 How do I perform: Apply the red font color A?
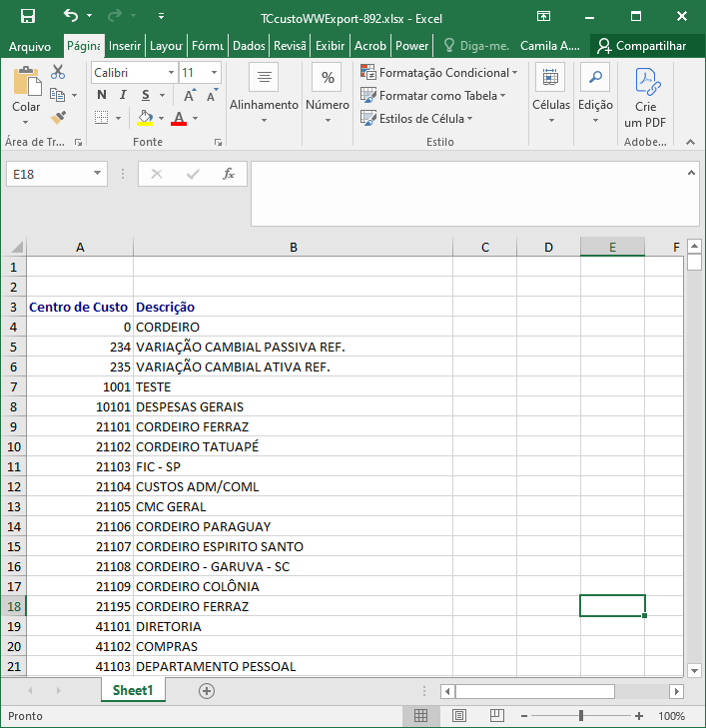tap(179, 118)
